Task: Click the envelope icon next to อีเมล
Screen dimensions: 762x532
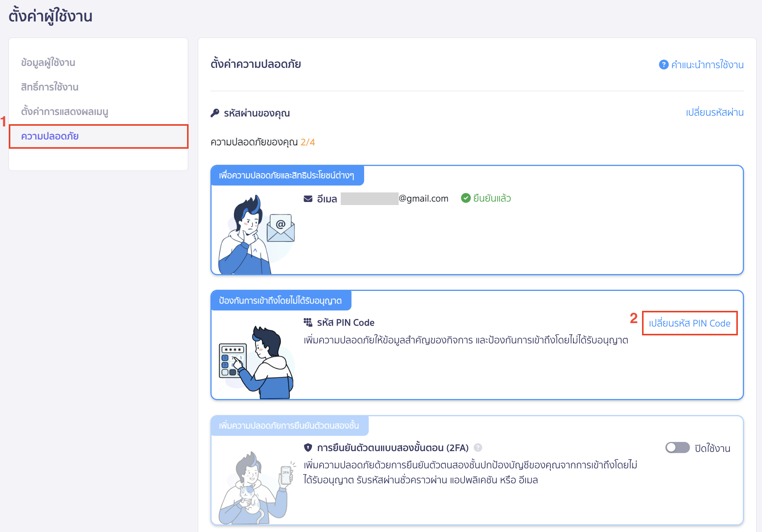Action: [x=307, y=198]
